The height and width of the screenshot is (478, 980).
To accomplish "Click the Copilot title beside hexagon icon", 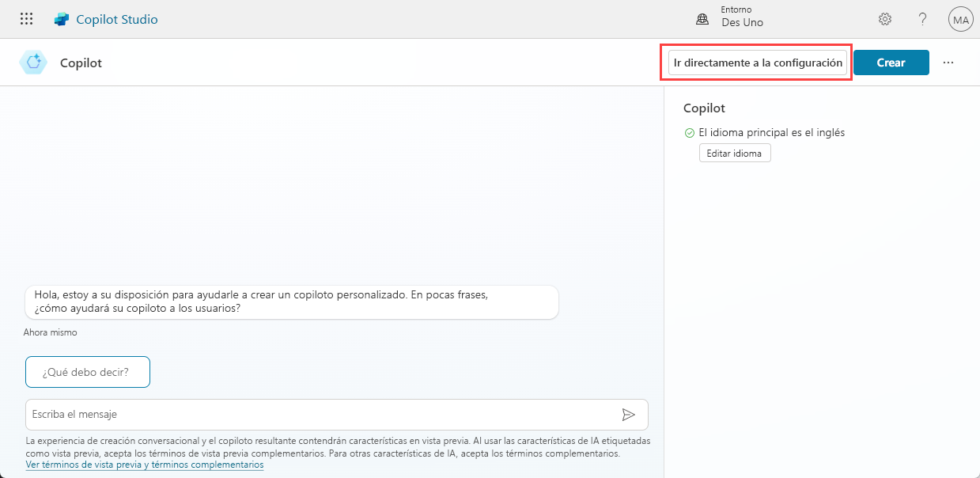I will pos(81,63).
